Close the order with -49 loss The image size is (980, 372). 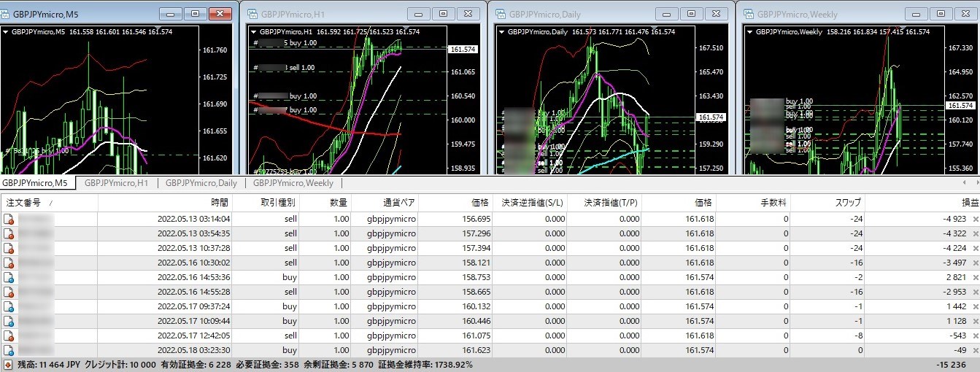tap(976, 350)
